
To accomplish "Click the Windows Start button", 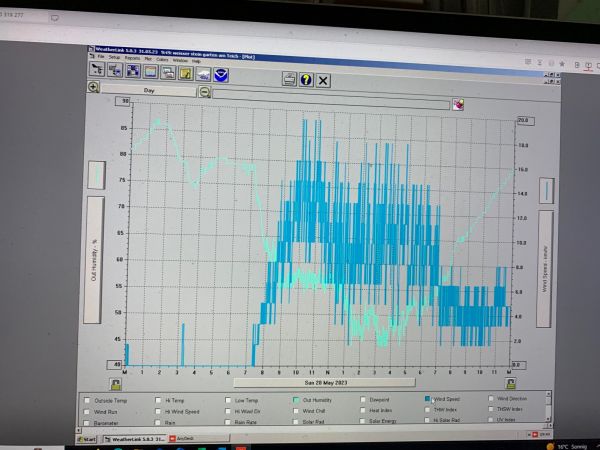I will click(x=89, y=439).
